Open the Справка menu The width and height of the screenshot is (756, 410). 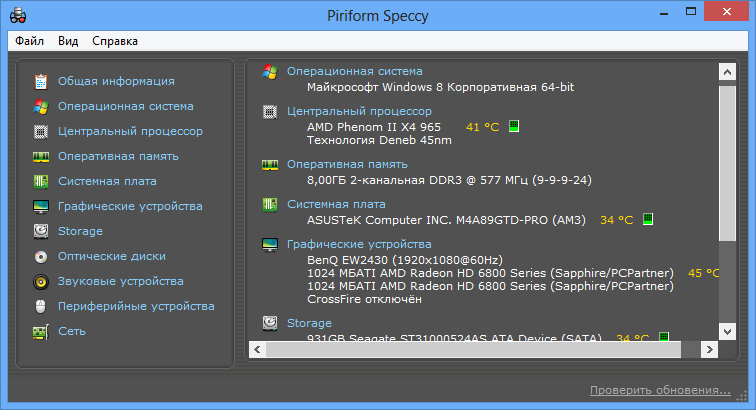click(115, 41)
